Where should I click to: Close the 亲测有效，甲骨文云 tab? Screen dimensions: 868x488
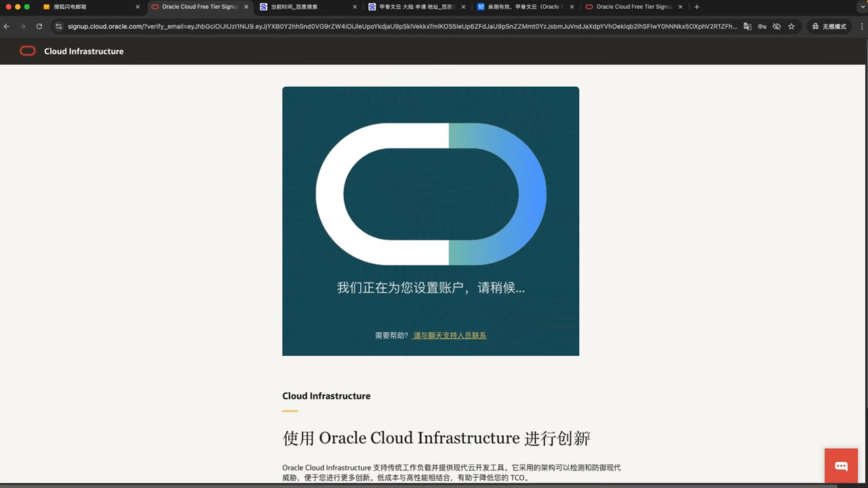(x=572, y=7)
